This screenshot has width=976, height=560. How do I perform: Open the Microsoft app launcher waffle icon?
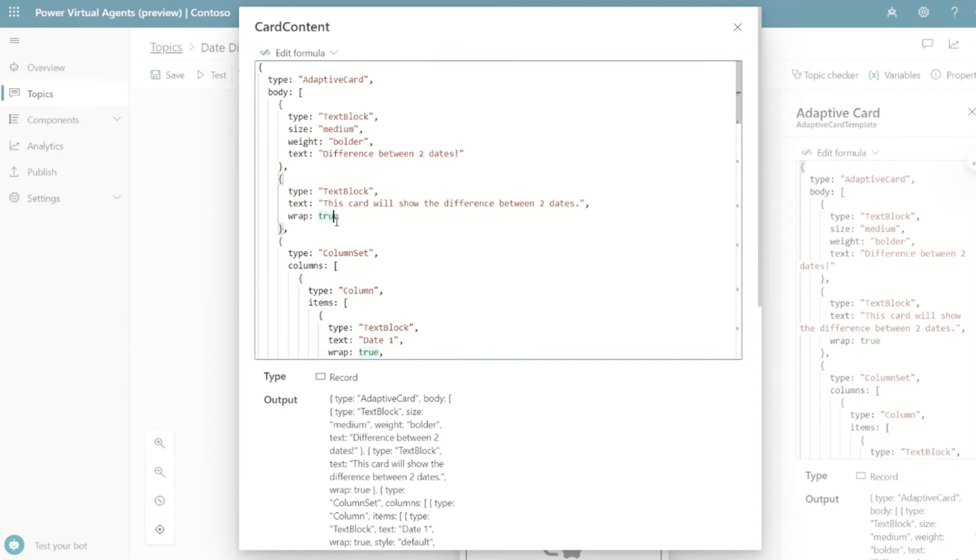pyautogui.click(x=14, y=12)
